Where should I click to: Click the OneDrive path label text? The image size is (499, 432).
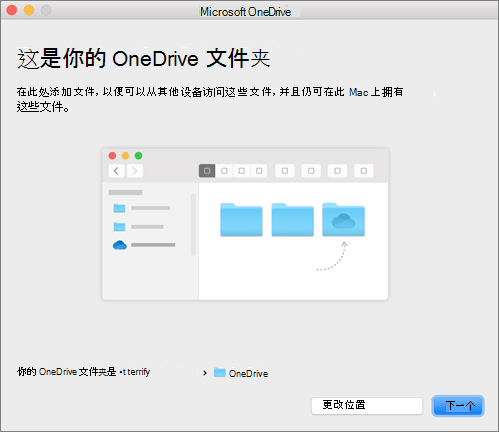pyautogui.click(x=248, y=373)
